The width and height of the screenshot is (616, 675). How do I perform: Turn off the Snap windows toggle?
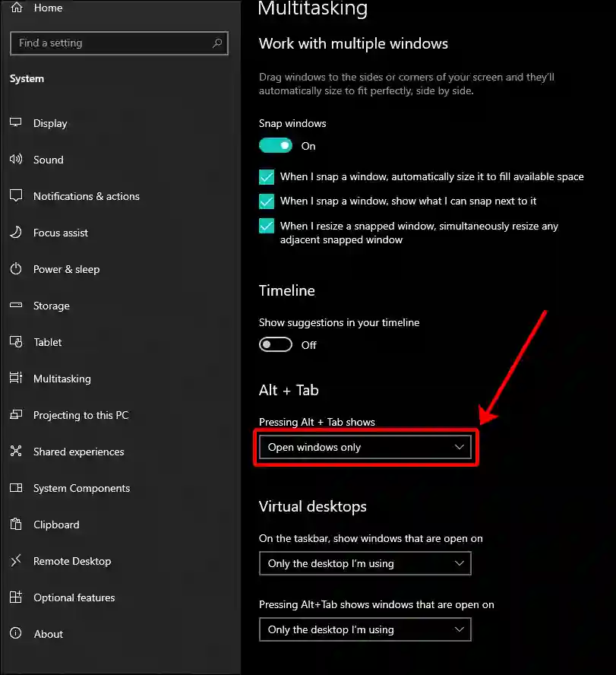click(276, 145)
